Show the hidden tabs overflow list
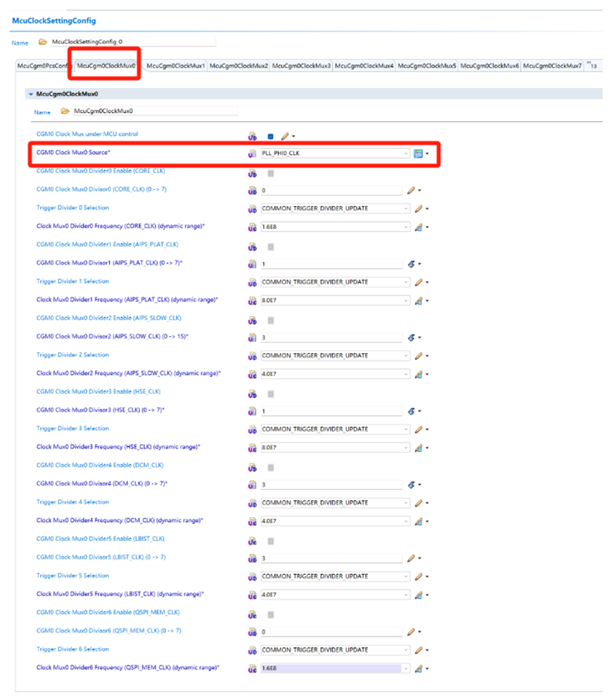Viewport: 610px width, 700px height. (x=592, y=65)
